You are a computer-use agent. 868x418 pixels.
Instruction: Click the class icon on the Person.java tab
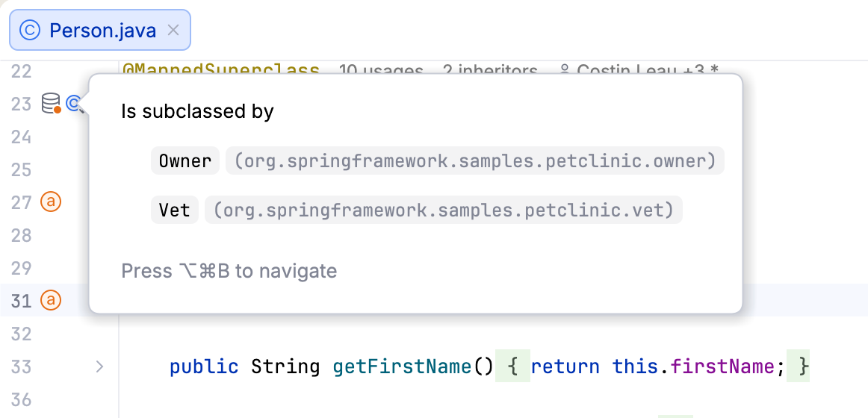point(30,31)
